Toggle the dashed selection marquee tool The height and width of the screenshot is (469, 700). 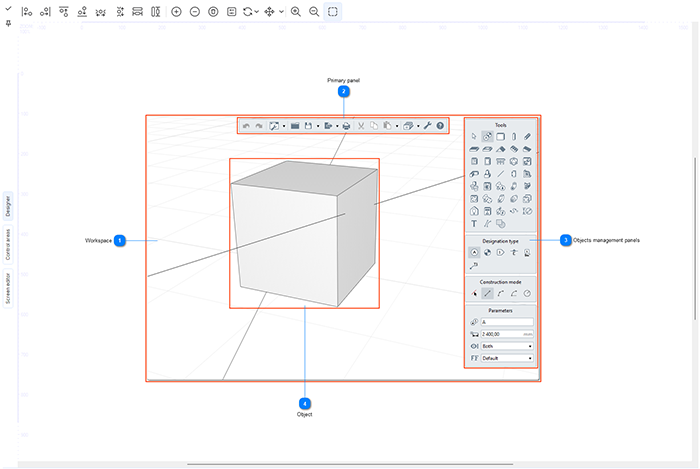tap(333, 12)
